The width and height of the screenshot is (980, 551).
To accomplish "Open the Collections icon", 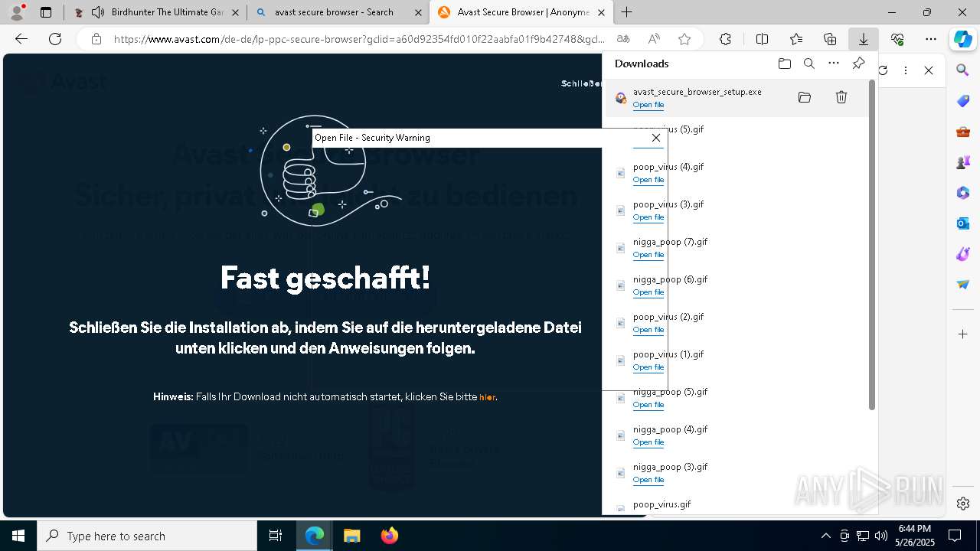I will [830, 39].
